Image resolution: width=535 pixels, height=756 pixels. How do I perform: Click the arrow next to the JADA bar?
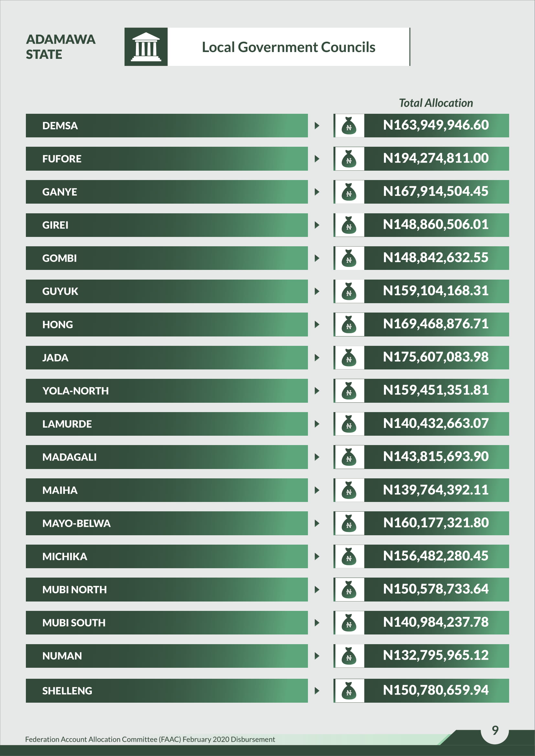tap(317, 357)
